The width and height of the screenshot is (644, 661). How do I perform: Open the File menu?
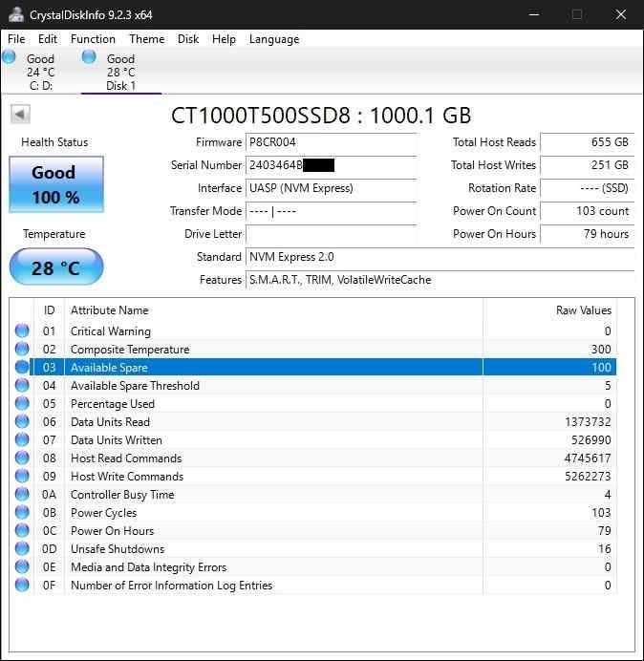[16, 39]
